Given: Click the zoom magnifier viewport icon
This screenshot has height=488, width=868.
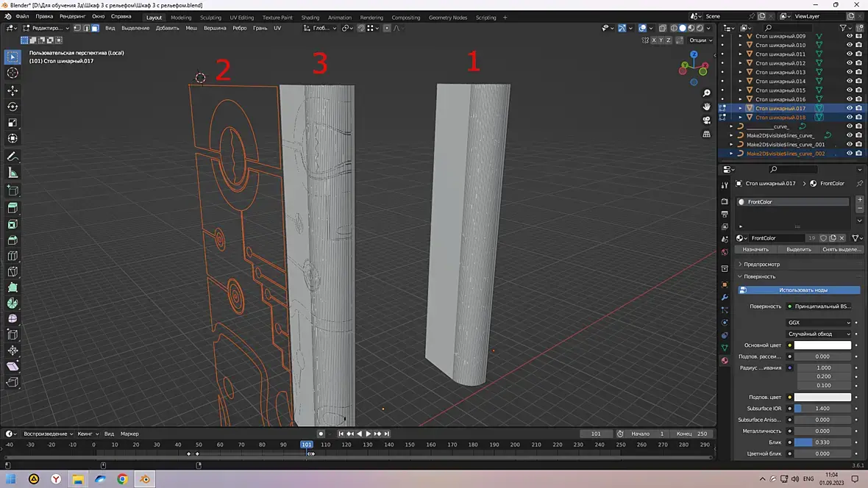Looking at the screenshot, I should (x=706, y=93).
